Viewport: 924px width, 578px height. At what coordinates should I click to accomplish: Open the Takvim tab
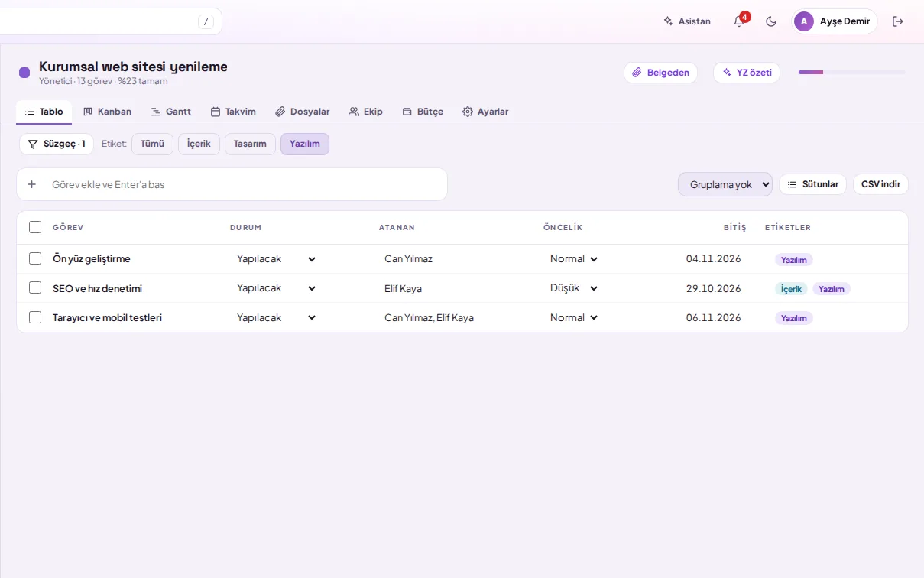(x=233, y=112)
